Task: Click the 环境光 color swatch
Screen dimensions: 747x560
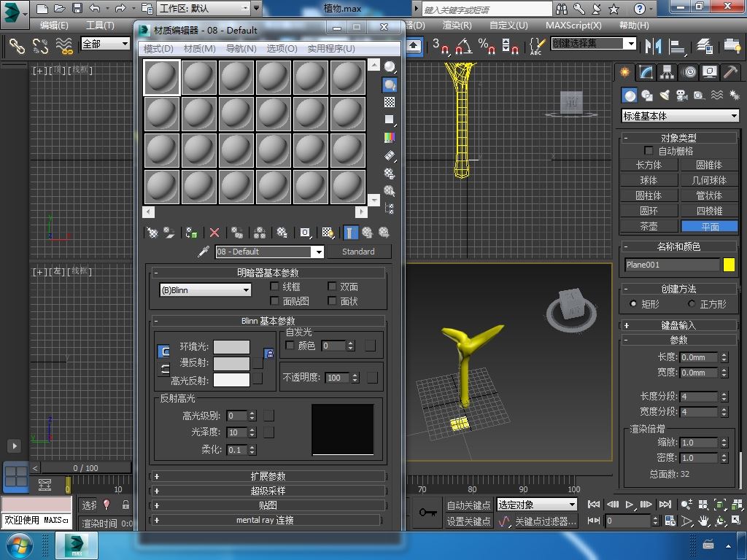Action: [x=231, y=346]
